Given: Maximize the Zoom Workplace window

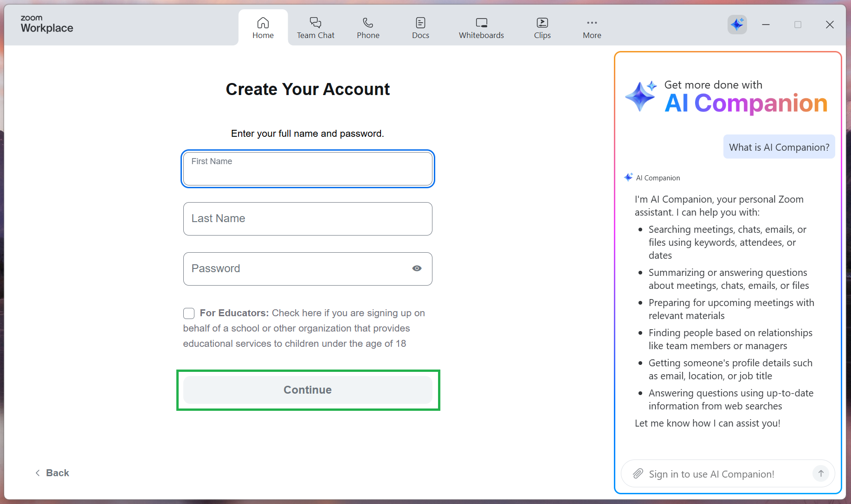Looking at the screenshot, I should coord(798,25).
